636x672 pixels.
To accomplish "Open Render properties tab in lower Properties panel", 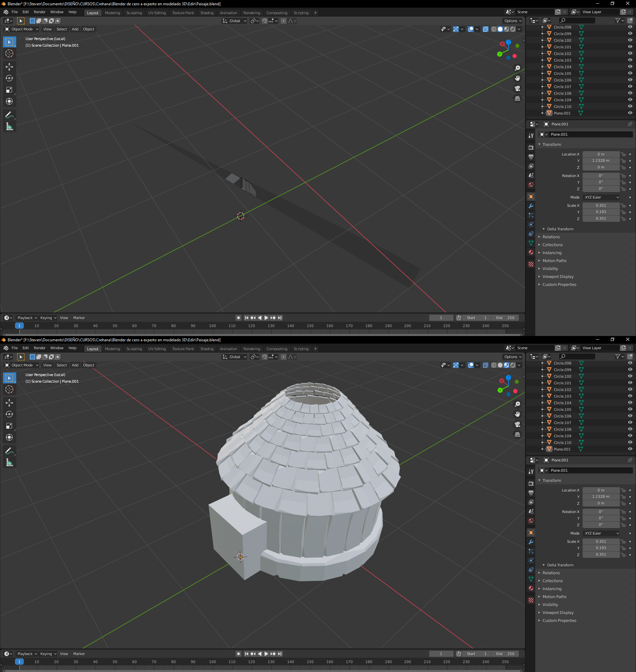I will [531, 483].
